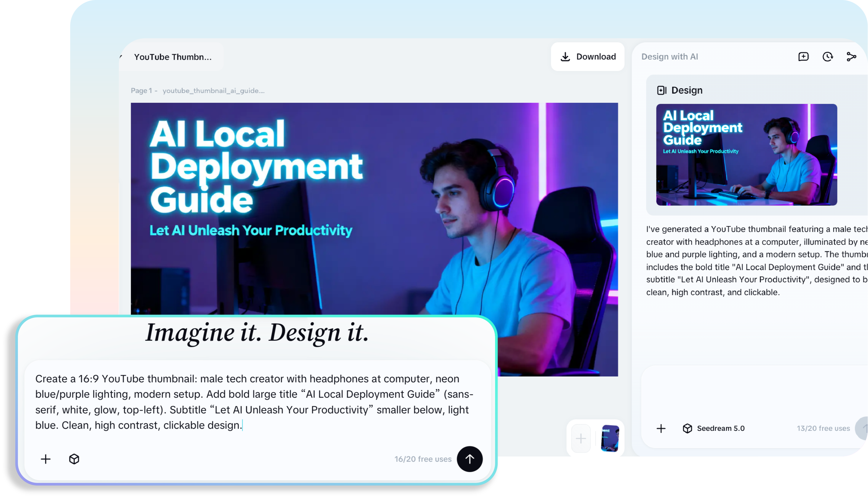The width and height of the screenshot is (868, 498).
Task: Submit prompt with the black arrow button
Action: pyautogui.click(x=469, y=459)
